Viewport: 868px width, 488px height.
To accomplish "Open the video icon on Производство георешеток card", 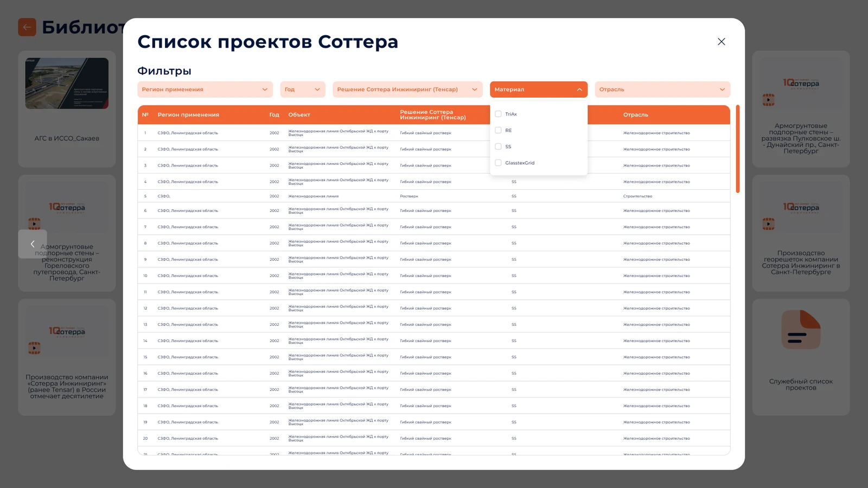I will pos(768,223).
